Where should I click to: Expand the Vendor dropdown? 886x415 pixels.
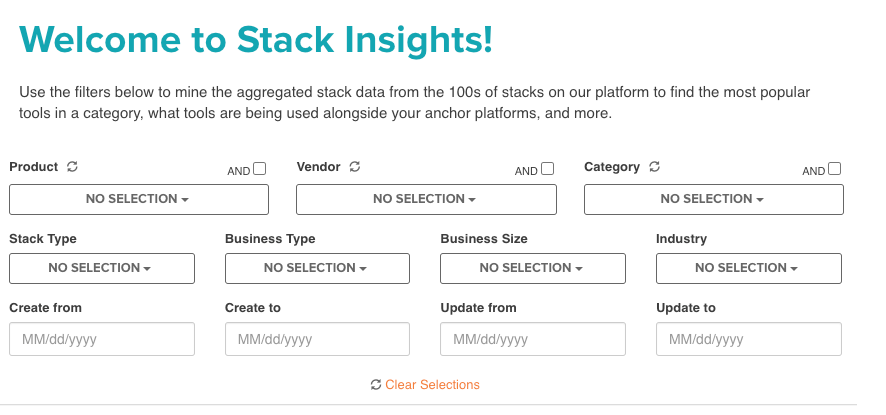[426, 200]
